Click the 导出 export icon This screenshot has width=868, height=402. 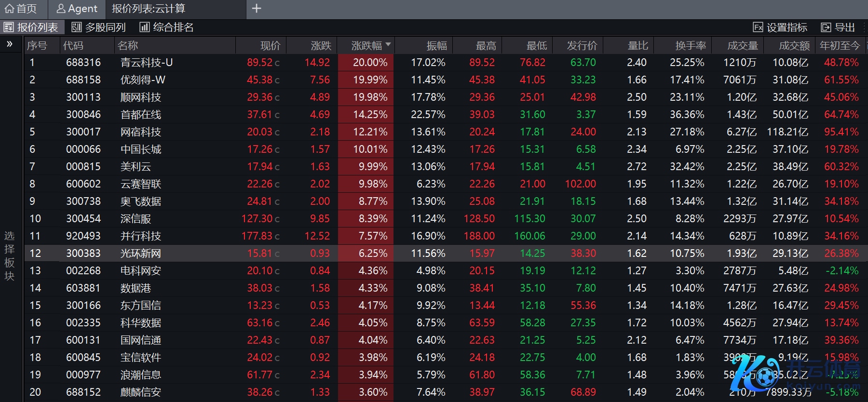826,27
